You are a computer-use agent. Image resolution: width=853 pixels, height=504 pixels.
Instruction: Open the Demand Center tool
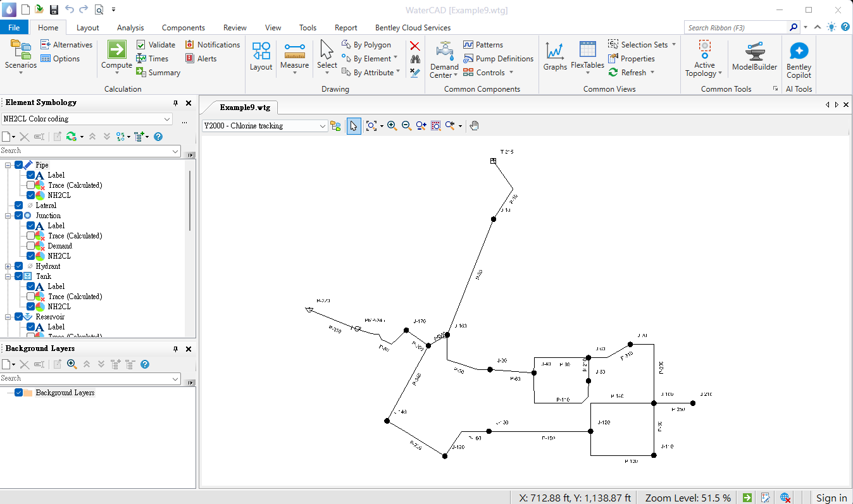(x=444, y=59)
